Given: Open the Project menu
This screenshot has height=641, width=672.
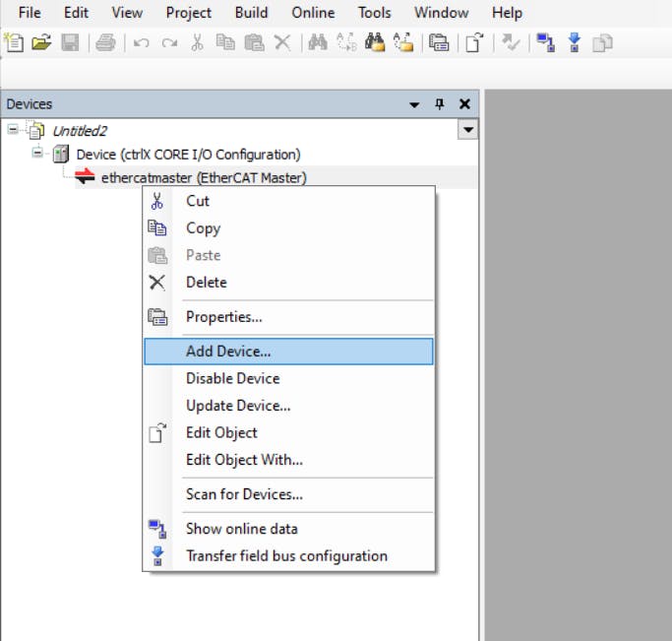Looking at the screenshot, I should pos(189,13).
